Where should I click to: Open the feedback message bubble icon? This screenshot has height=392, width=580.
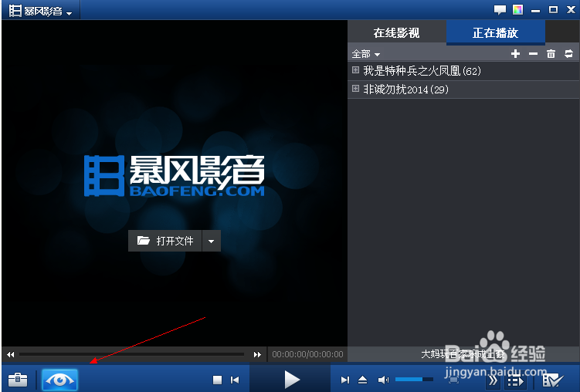click(x=500, y=10)
